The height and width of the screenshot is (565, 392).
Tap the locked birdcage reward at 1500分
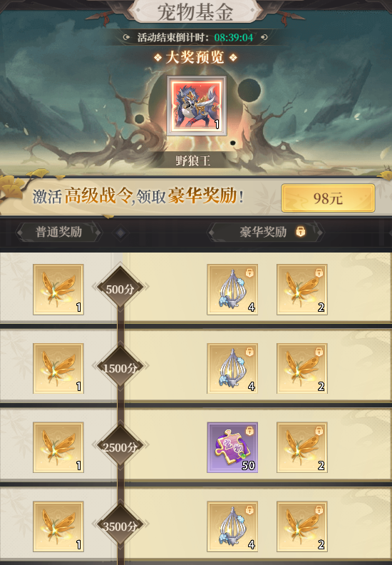pos(232,368)
